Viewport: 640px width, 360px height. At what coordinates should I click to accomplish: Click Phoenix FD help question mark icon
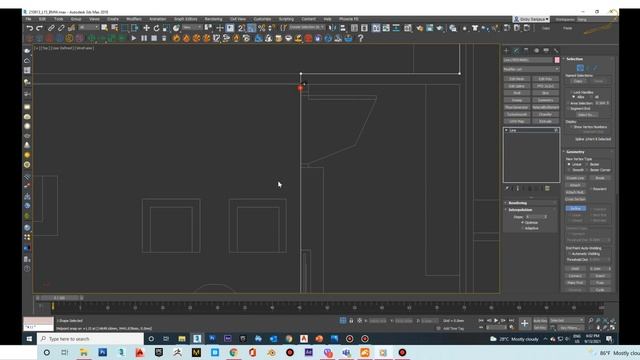[x=360, y=38]
